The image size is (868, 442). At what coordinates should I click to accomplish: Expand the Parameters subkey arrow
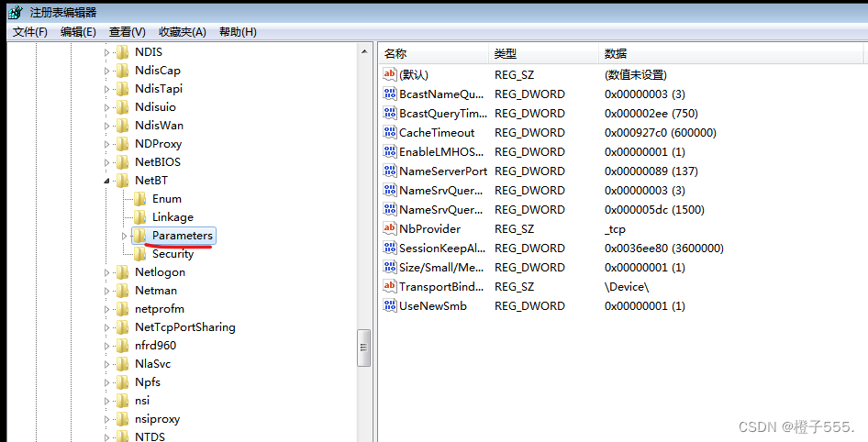click(125, 236)
